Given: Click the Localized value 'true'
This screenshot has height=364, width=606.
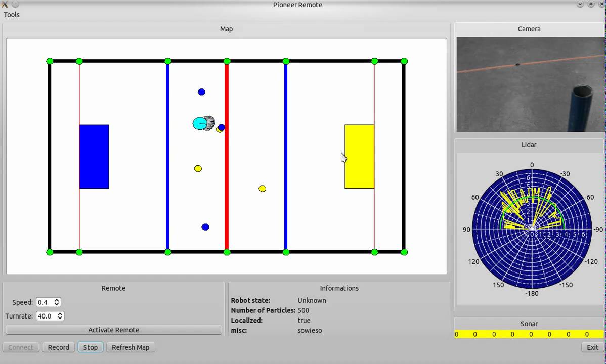Looking at the screenshot, I should pos(304,321).
